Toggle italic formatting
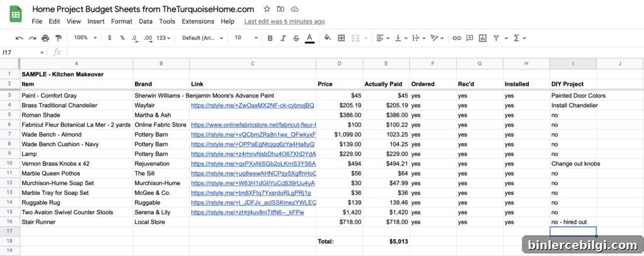Screen dimensions: 644x256 (x=283, y=38)
